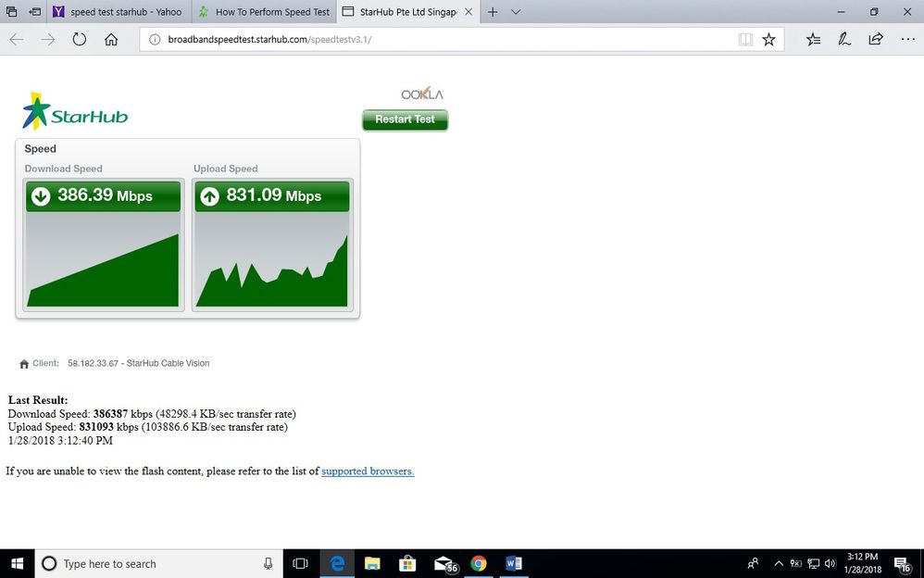The image size is (924, 578).
Task: Open a new browser tab
Action: point(493,12)
